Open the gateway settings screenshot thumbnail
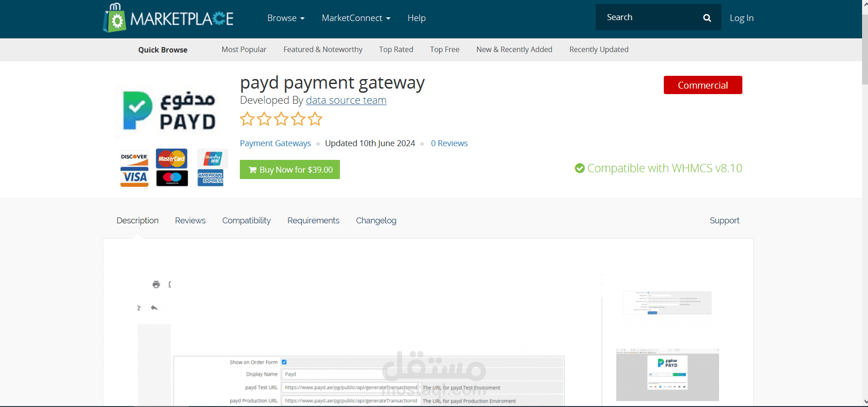The image size is (868, 407). point(667,303)
